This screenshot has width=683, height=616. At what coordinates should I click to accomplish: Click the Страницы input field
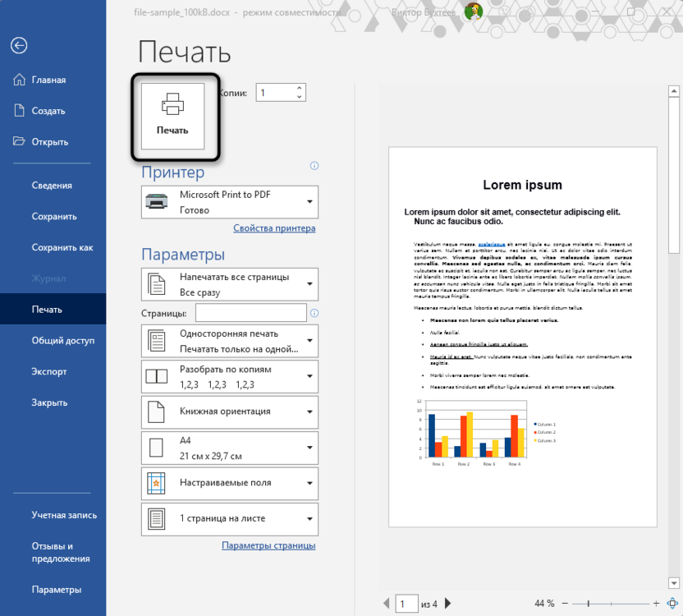pos(251,313)
